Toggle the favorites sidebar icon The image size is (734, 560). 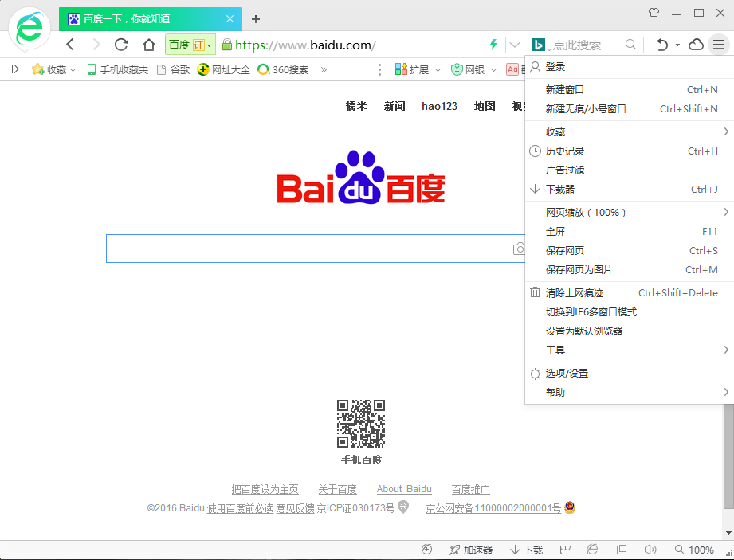(15, 69)
